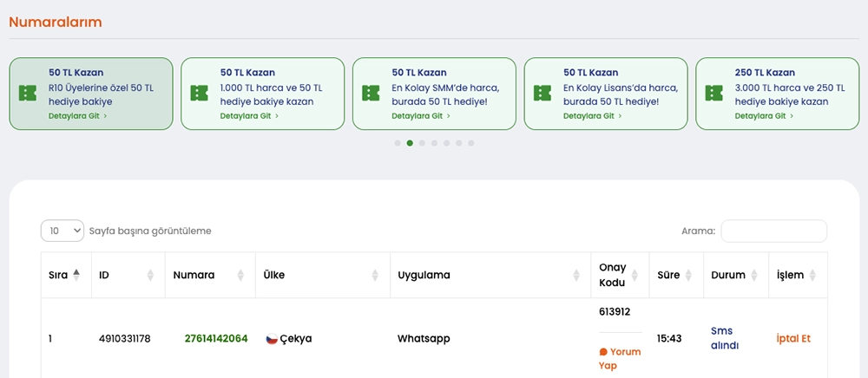Open the rows per page dropdown
This screenshot has height=378, width=868.
62,231
